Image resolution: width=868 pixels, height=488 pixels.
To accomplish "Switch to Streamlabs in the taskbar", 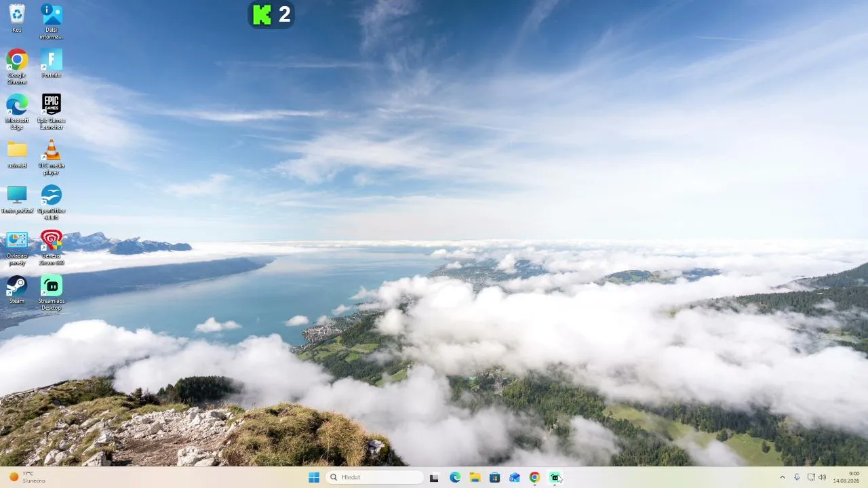I will [555, 477].
